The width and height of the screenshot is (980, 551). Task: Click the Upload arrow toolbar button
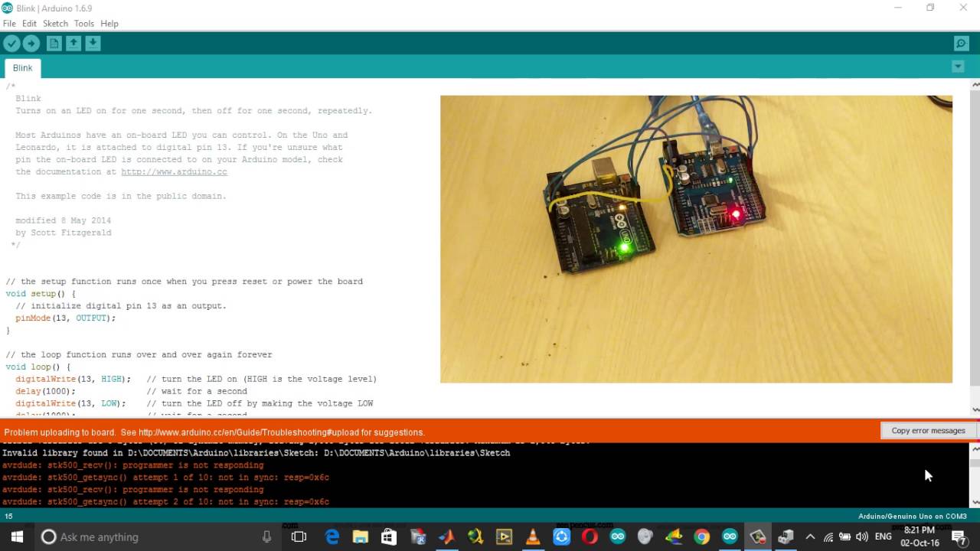tap(31, 44)
